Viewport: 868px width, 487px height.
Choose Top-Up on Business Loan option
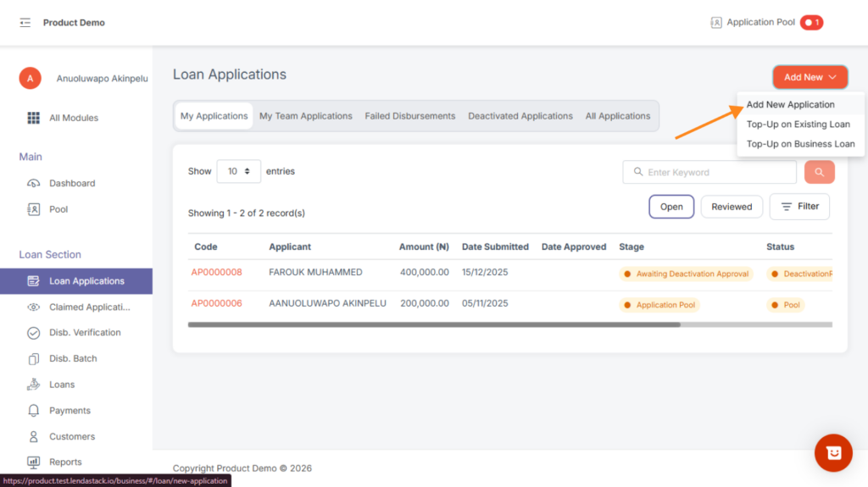click(800, 144)
